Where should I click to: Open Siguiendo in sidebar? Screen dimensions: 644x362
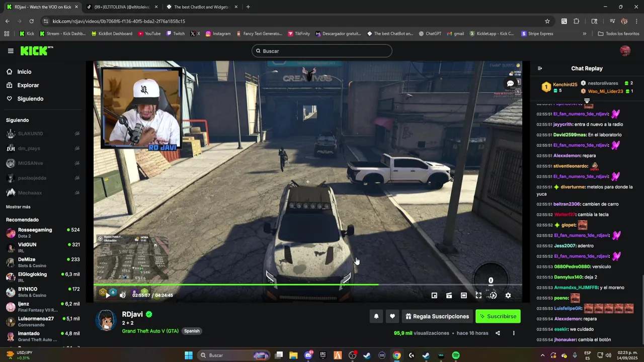30,99
